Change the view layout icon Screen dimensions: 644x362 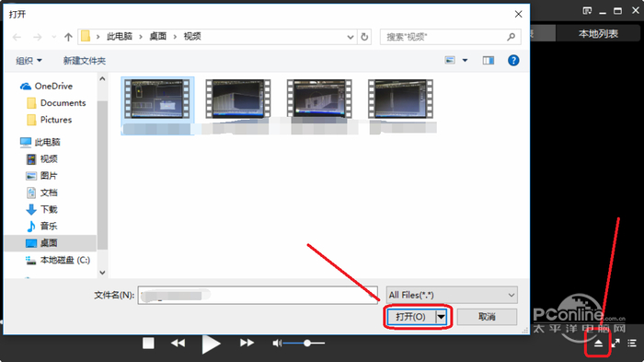pos(450,61)
